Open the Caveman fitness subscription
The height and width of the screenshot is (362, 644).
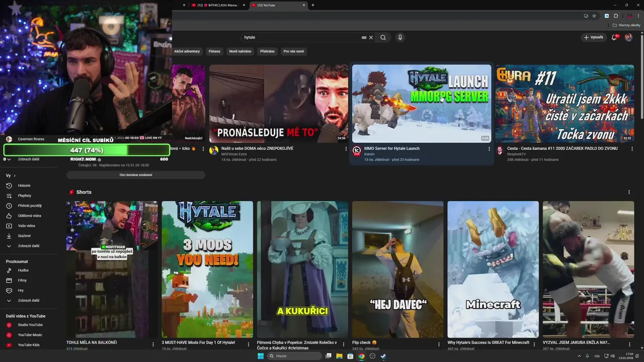[x=31, y=139]
